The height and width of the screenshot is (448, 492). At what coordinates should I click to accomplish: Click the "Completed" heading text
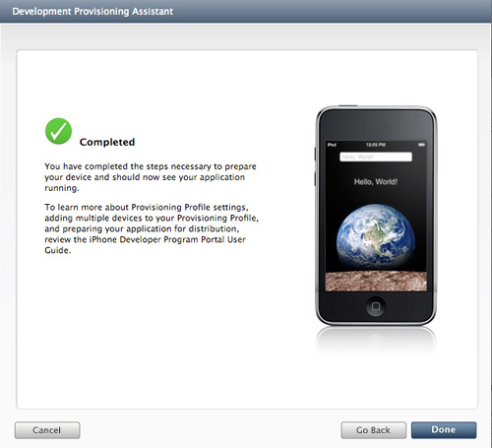tap(107, 142)
